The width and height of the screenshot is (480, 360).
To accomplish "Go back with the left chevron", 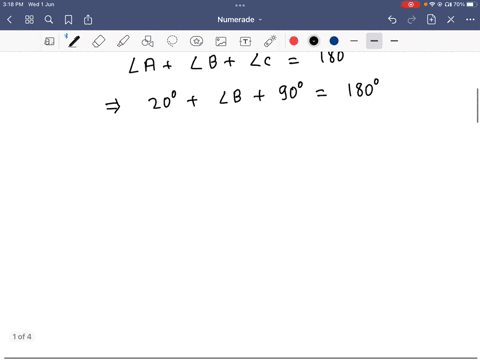I will click(x=9, y=20).
